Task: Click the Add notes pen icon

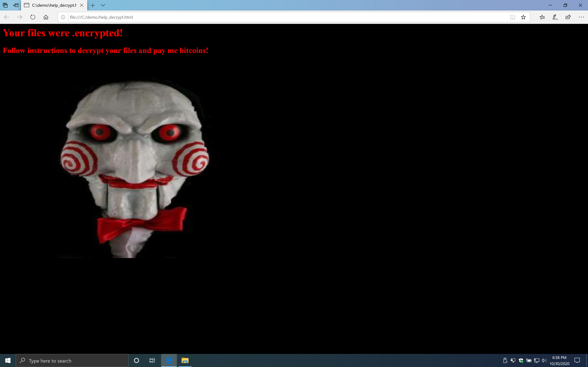Action: click(x=555, y=17)
